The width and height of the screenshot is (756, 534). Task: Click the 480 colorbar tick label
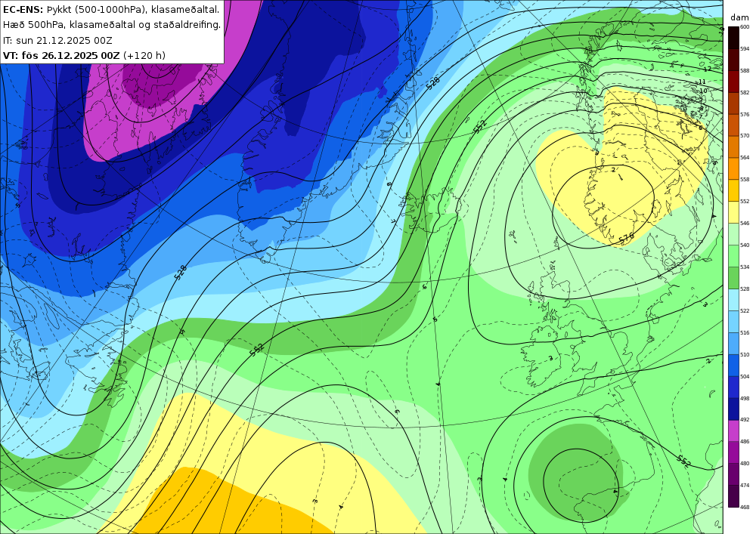coord(745,464)
